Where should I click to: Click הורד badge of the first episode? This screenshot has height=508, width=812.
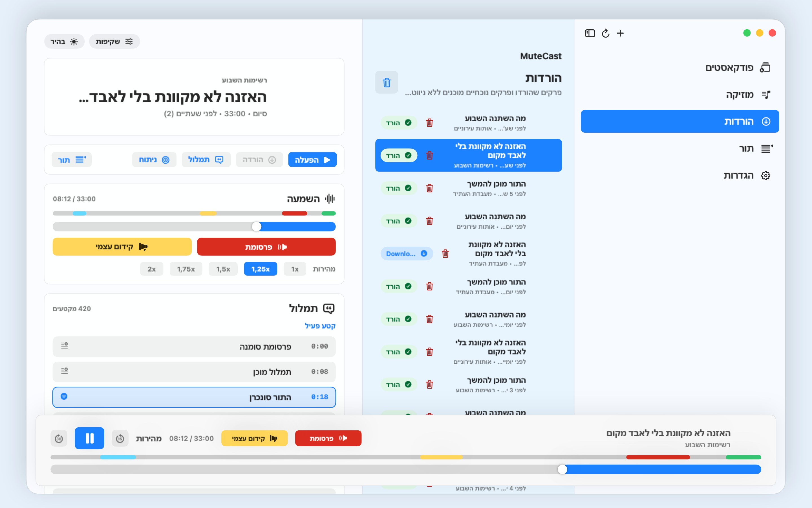point(399,123)
